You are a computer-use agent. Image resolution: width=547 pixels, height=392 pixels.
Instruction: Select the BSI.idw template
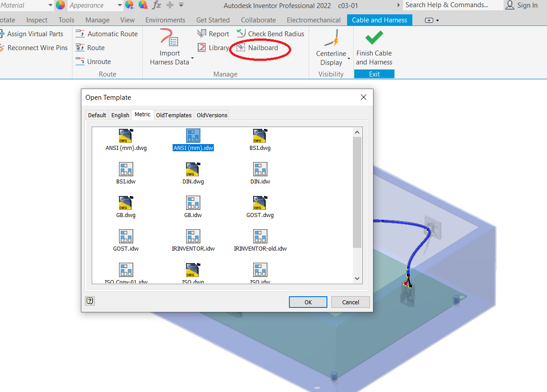[126, 173]
